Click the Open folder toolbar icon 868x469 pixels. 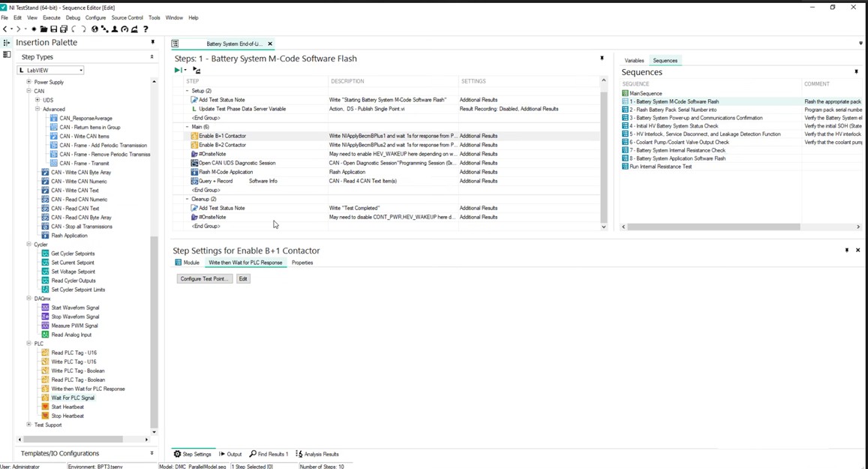click(x=44, y=29)
